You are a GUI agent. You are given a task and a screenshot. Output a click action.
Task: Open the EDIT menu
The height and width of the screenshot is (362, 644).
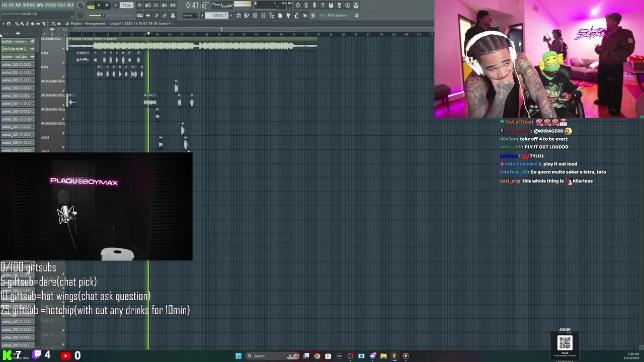[12, 5]
